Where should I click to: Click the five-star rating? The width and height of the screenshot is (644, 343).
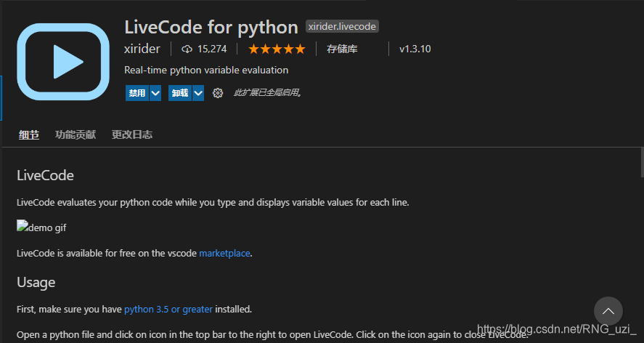277,49
